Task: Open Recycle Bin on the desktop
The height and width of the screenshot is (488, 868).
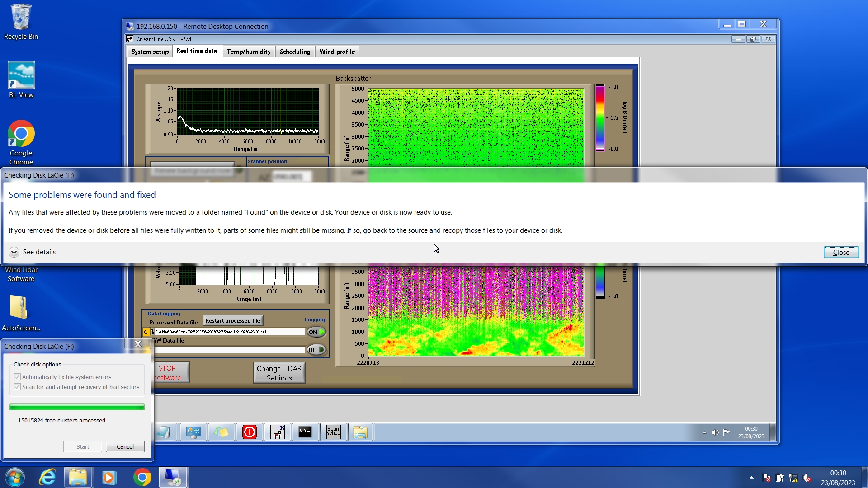Action: (21, 22)
